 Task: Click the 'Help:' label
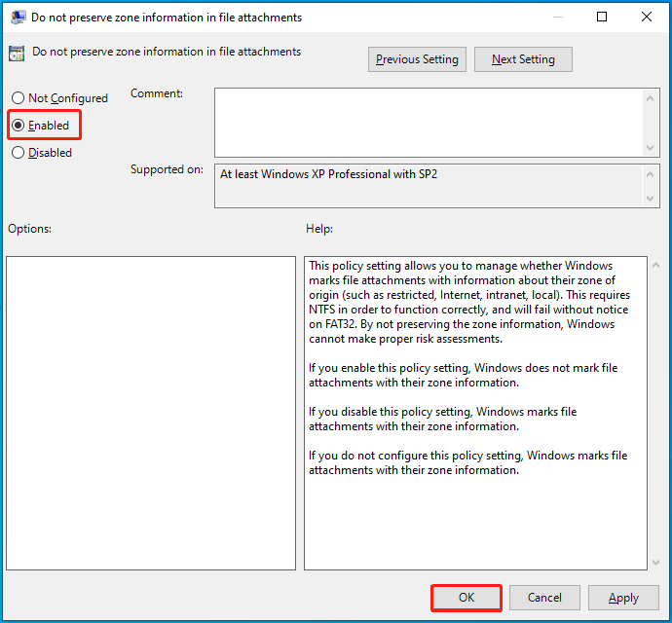(319, 229)
